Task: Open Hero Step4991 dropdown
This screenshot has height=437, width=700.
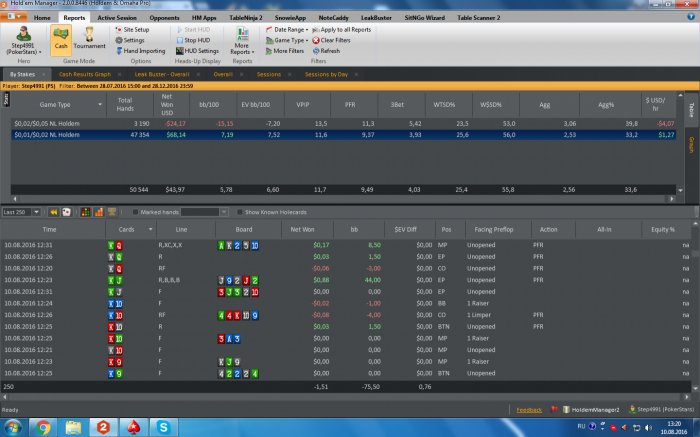Action: pyautogui.click(x=23, y=40)
